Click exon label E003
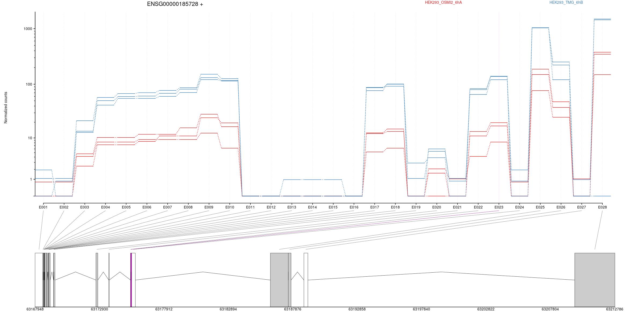Image resolution: width=644 pixels, height=322 pixels. pos(85,207)
